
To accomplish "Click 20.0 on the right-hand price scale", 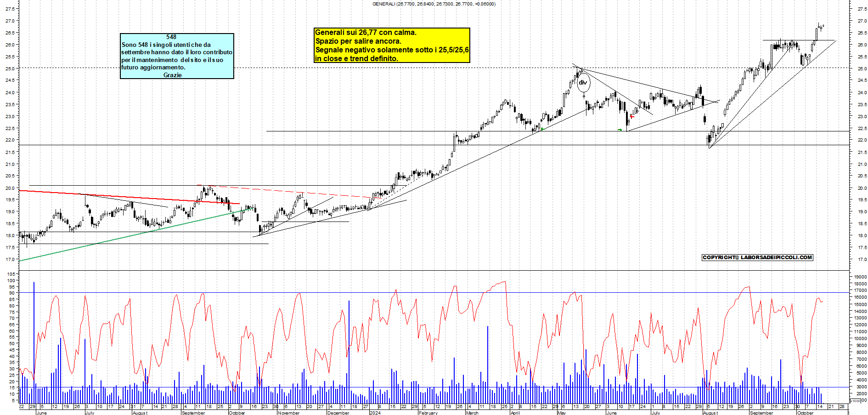I will click(862, 188).
